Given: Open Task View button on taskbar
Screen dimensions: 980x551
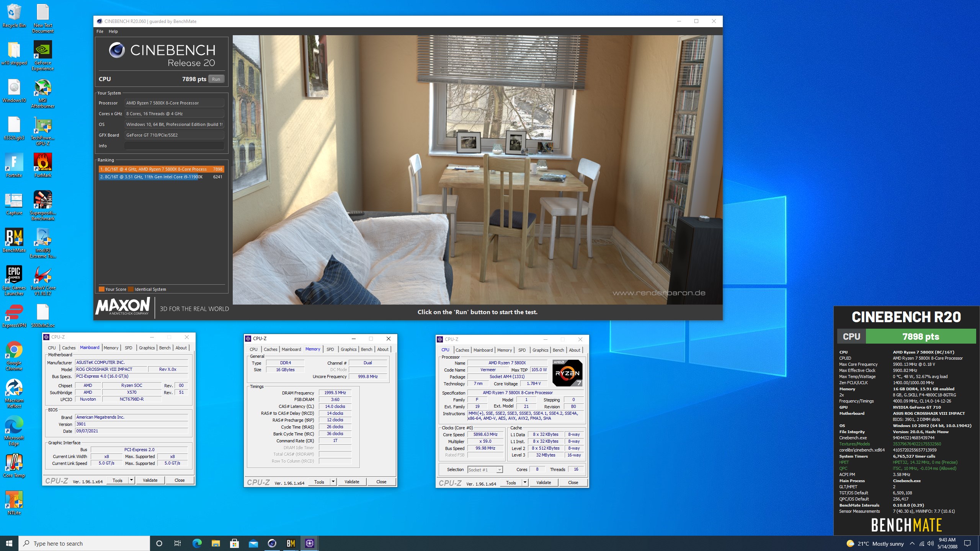Looking at the screenshot, I should (178, 543).
